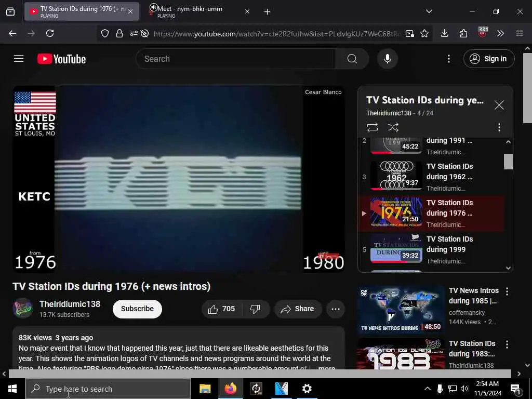Open TV Station IDs during 1983 recommendation
The width and height of the screenshot is (532, 399).
pos(401,353)
